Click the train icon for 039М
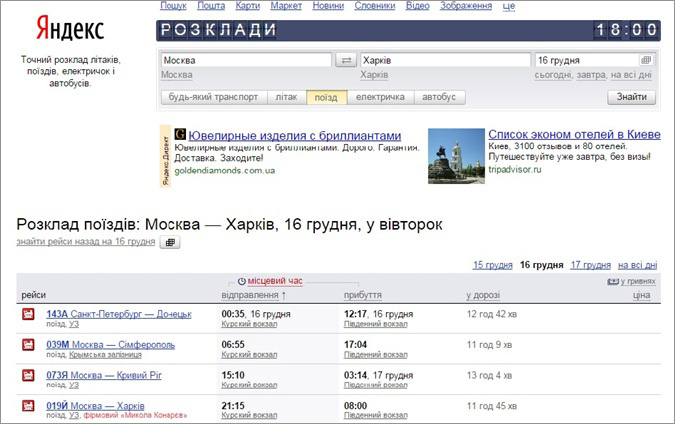This screenshot has height=424, width=675. tap(28, 345)
